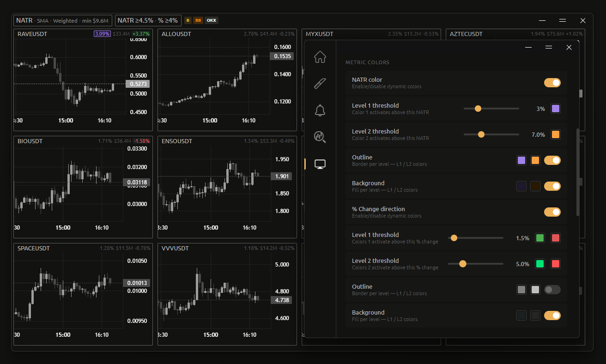The image size is (606, 364).
Task: Select the monitor display settings icon
Action: tap(320, 164)
